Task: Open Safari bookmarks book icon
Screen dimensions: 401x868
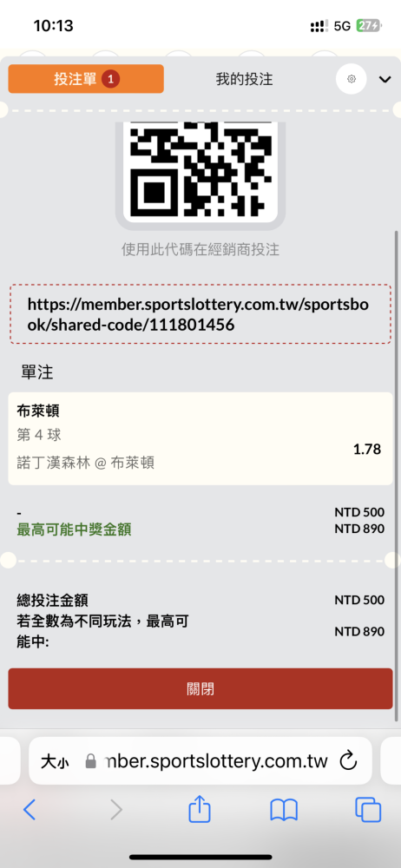Action: (x=284, y=811)
